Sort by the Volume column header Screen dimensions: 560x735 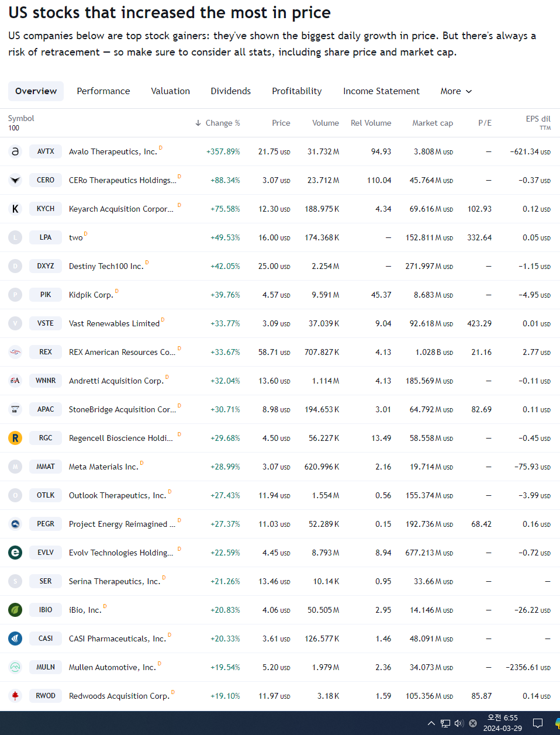(326, 123)
